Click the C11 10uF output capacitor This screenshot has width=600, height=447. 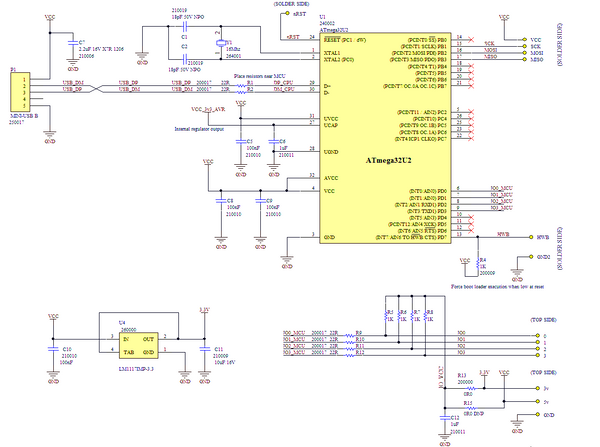pos(205,350)
